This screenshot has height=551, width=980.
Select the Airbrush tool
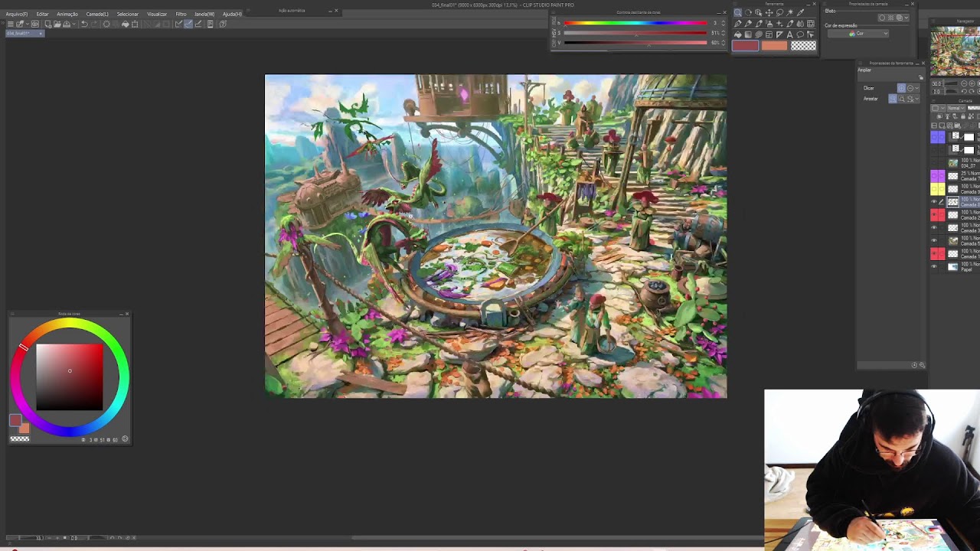point(769,24)
